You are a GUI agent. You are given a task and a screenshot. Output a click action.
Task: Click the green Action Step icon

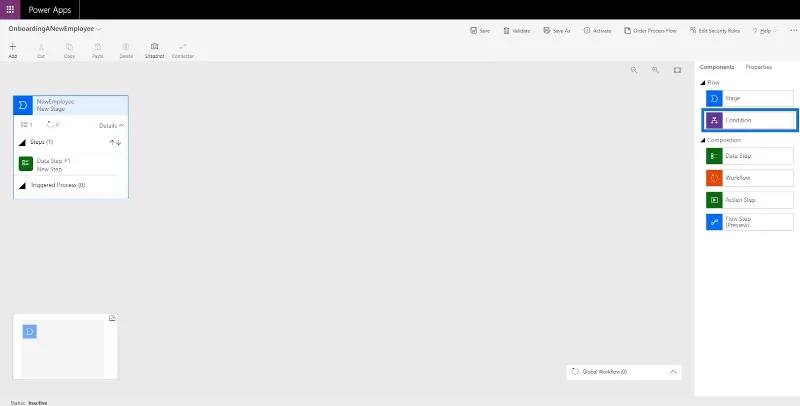pyautogui.click(x=714, y=200)
